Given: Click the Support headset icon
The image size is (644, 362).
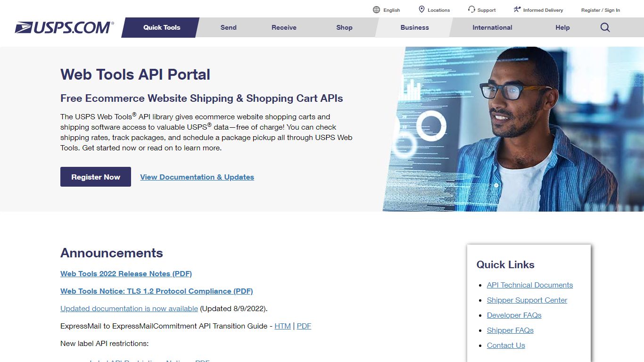Looking at the screenshot, I should point(471,9).
